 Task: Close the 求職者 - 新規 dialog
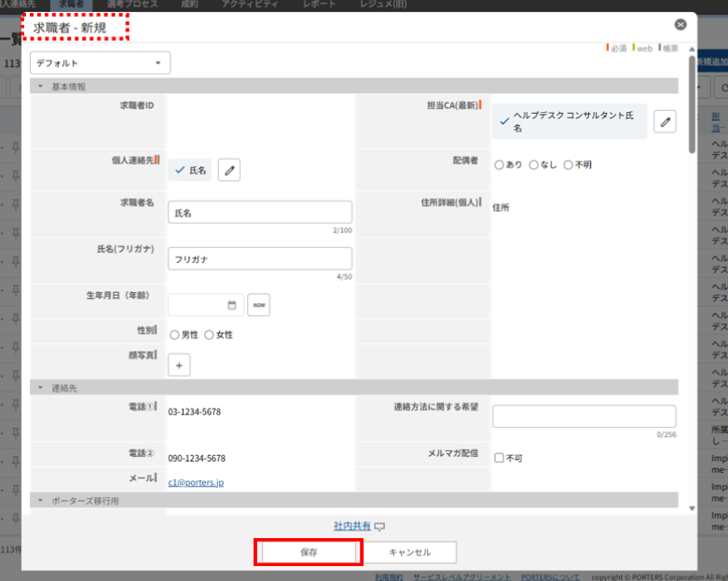click(680, 25)
